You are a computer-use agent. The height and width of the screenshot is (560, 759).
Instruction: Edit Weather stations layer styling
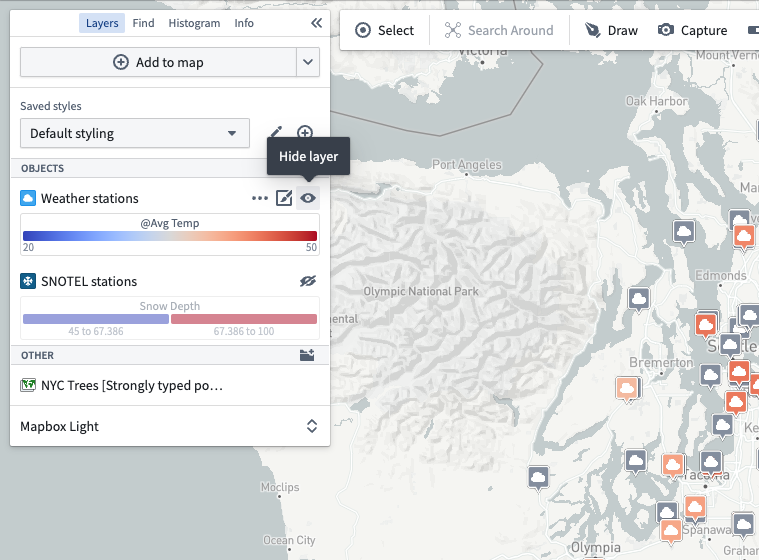pyautogui.click(x=284, y=198)
